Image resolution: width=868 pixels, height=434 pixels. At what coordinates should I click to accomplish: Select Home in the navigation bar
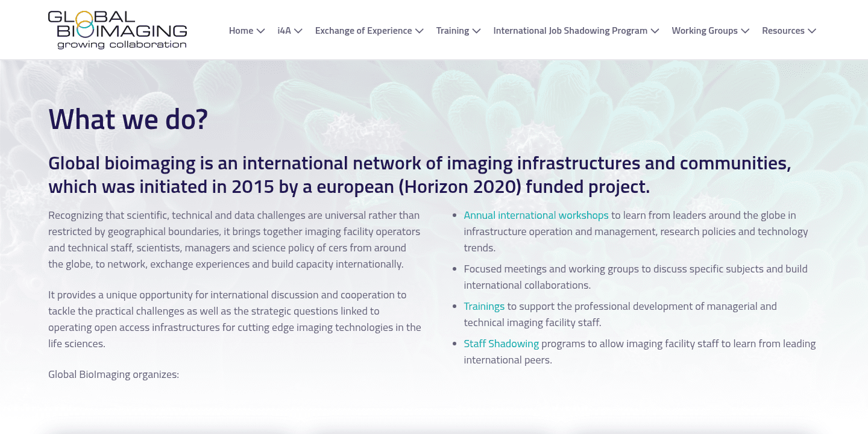[241, 30]
